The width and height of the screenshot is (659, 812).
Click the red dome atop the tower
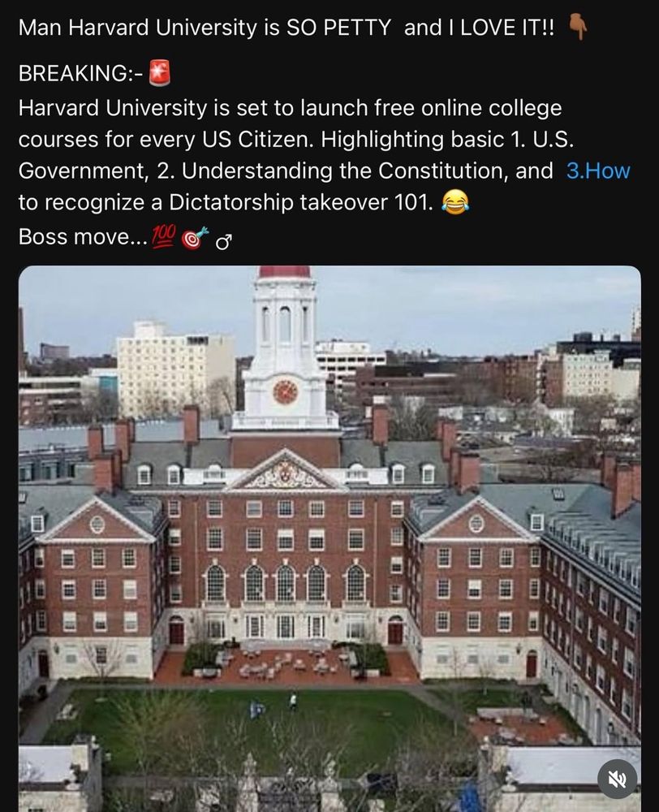(x=284, y=271)
